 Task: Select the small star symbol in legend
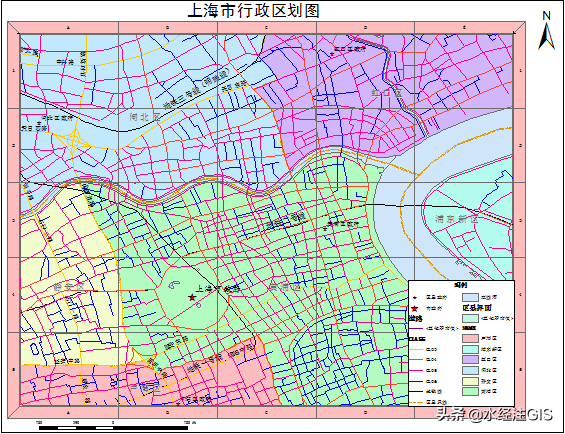415,297
